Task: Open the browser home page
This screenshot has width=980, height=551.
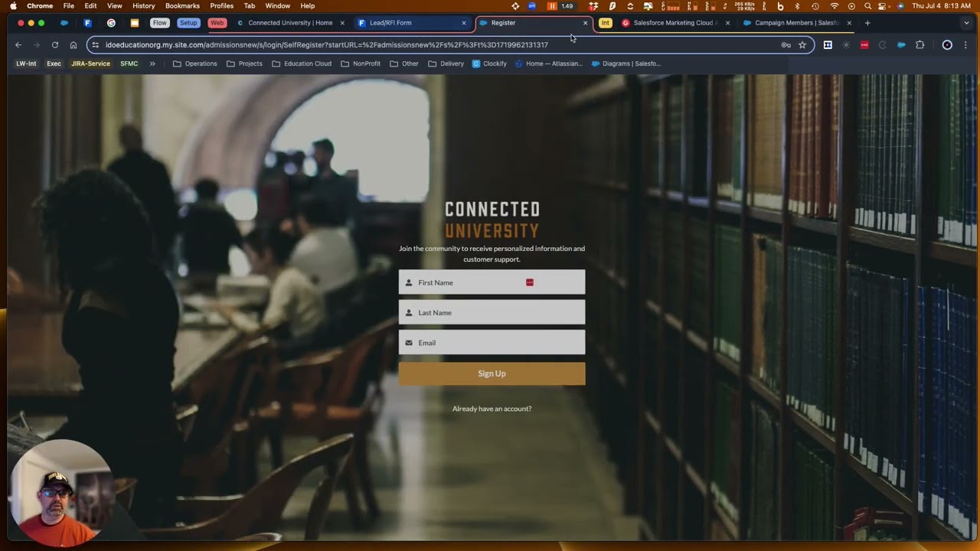Action: (x=73, y=45)
